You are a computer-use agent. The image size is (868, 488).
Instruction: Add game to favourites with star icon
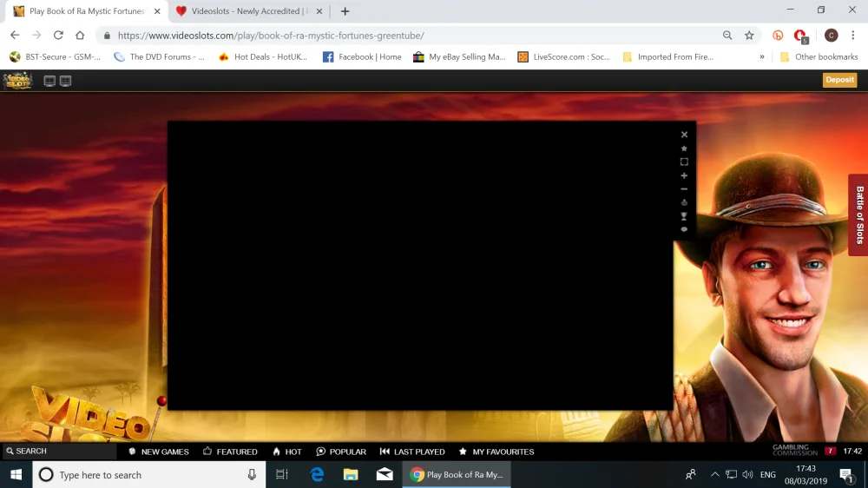pos(684,148)
